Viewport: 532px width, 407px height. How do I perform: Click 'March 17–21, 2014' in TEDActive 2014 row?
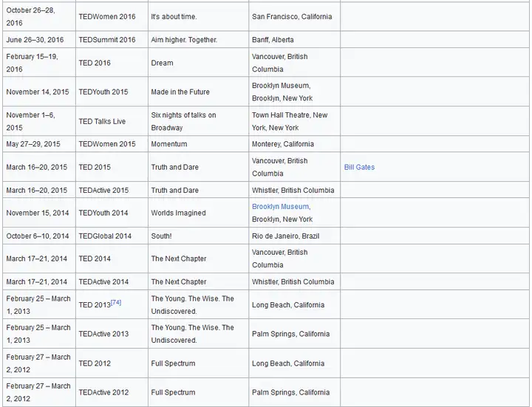(37, 282)
